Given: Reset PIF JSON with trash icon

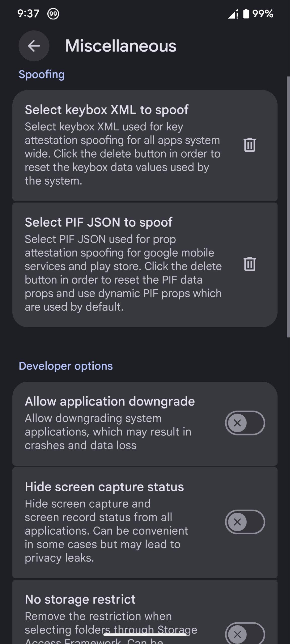Looking at the screenshot, I should [249, 264].
